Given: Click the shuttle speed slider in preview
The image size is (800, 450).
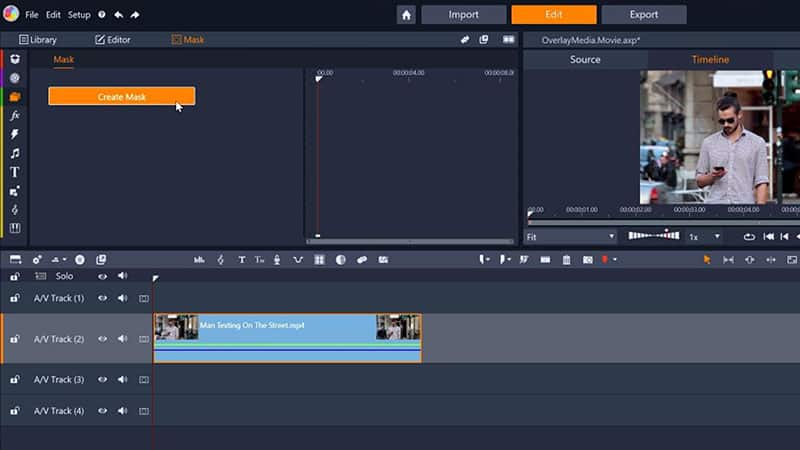Looking at the screenshot, I should point(653,236).
